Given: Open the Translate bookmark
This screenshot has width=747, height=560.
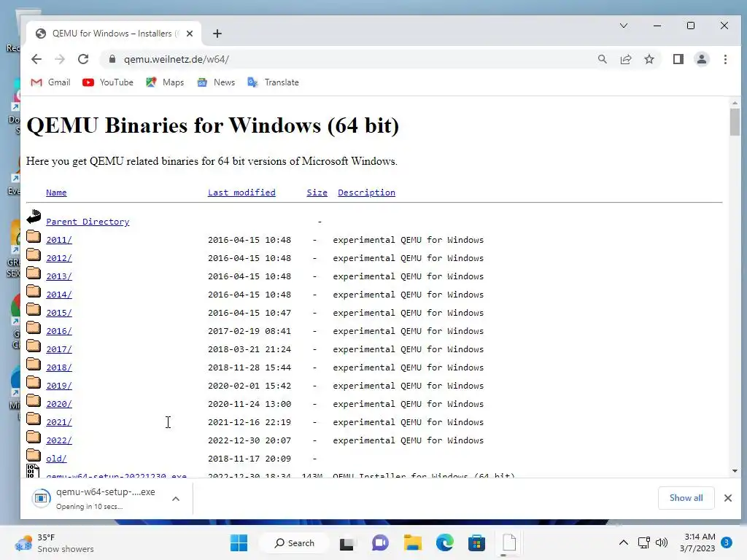Looking at the screenshot, I should click(273, 82).
